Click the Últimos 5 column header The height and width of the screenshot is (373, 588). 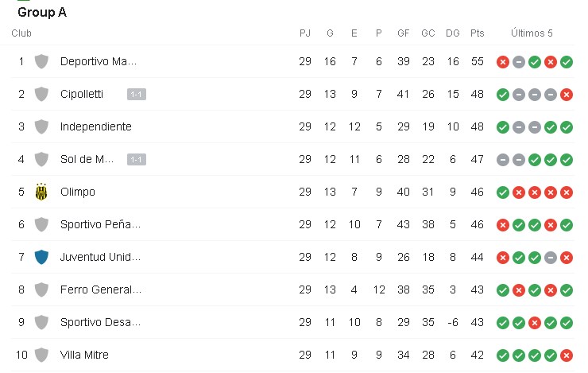point(532,33)
